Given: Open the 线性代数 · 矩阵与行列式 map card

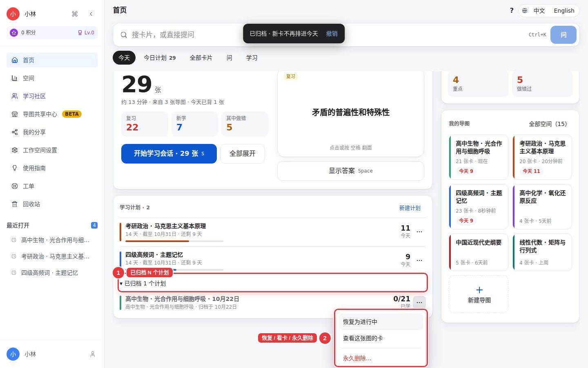Looking at the screenshot, I should click(542, 252).
